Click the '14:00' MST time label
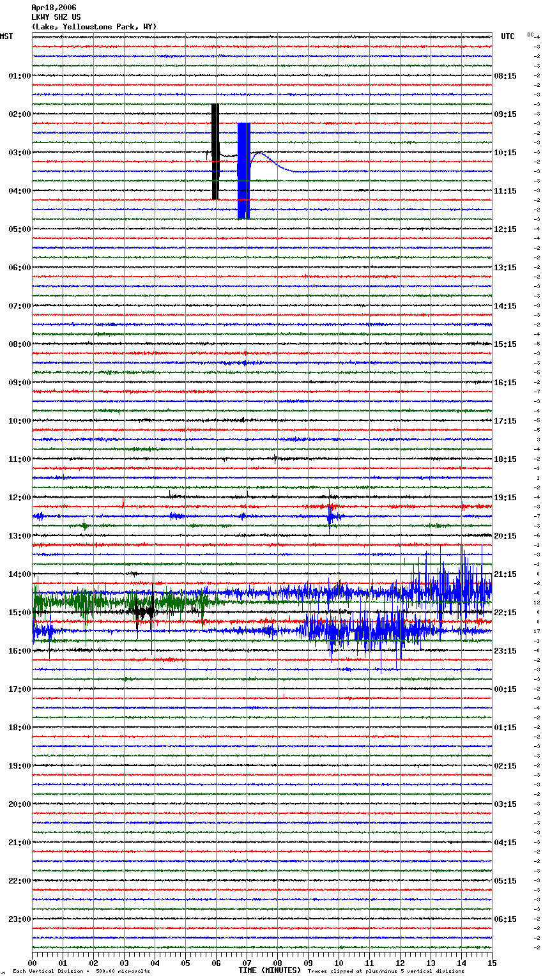 pos(20,574)
